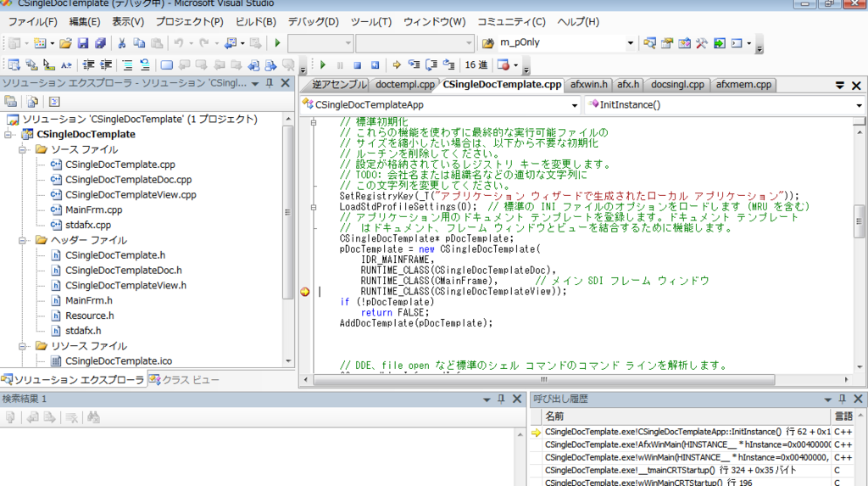
Task: Click the Open File toolbar icon
Action: coord(65,42)
